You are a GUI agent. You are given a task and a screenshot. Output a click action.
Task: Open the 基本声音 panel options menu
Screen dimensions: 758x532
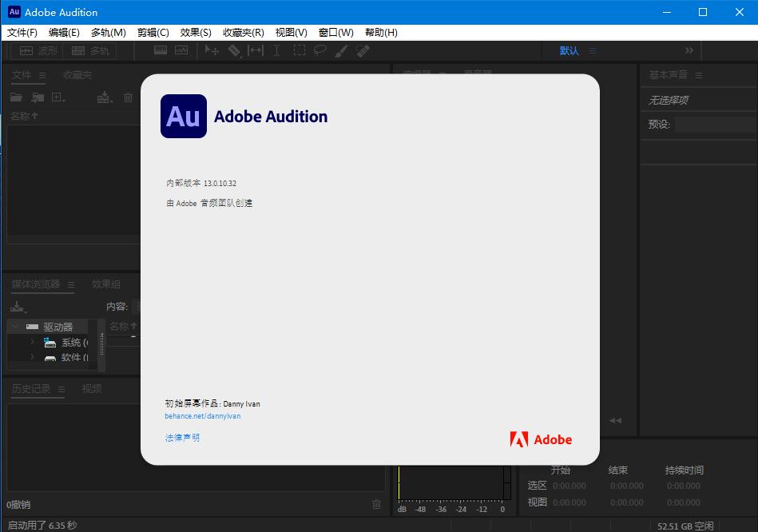coord(699,75)
